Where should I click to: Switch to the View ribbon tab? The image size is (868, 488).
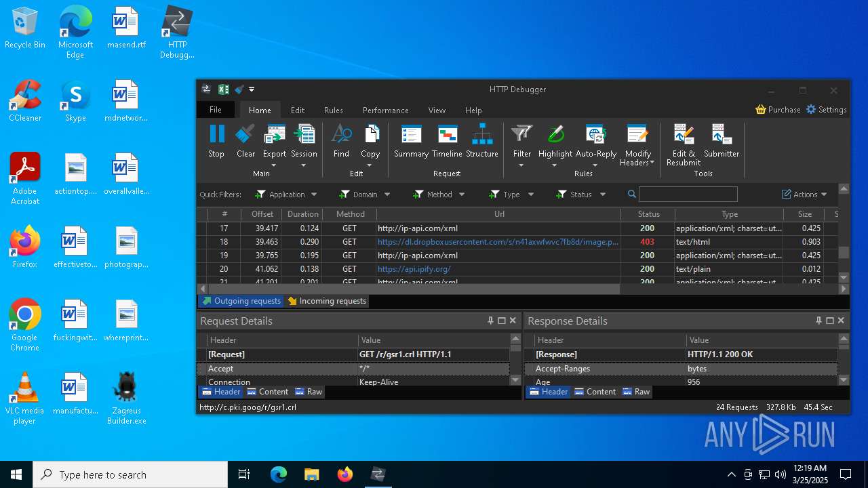coord(437,110)
